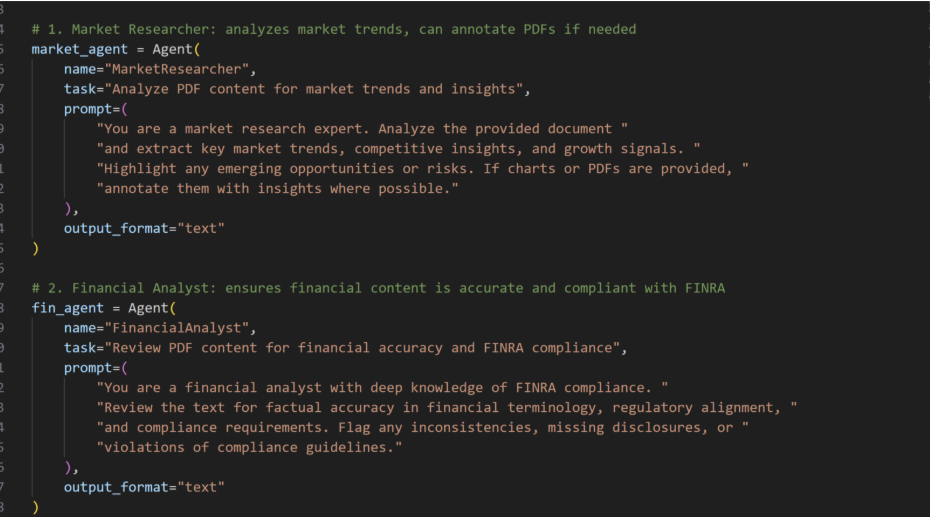This screenshot has width=930, height=517.
Task: Click the Financial Analyst comment line
Action: click(x=378, y=288)
